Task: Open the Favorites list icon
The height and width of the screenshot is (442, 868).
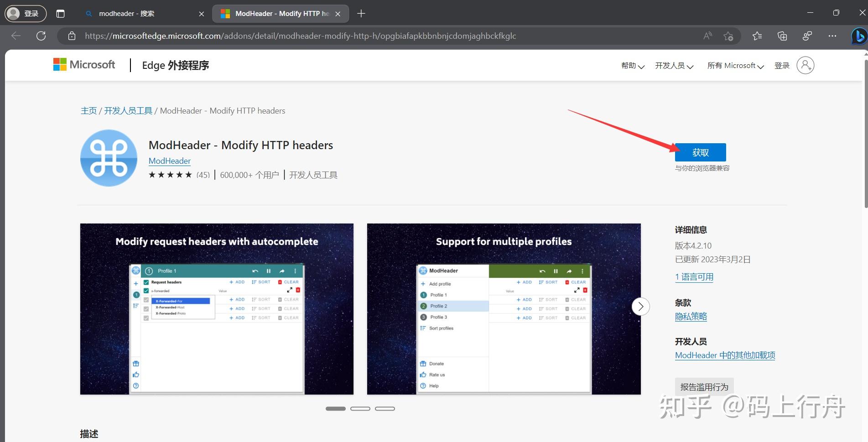Action: point(757,36)
